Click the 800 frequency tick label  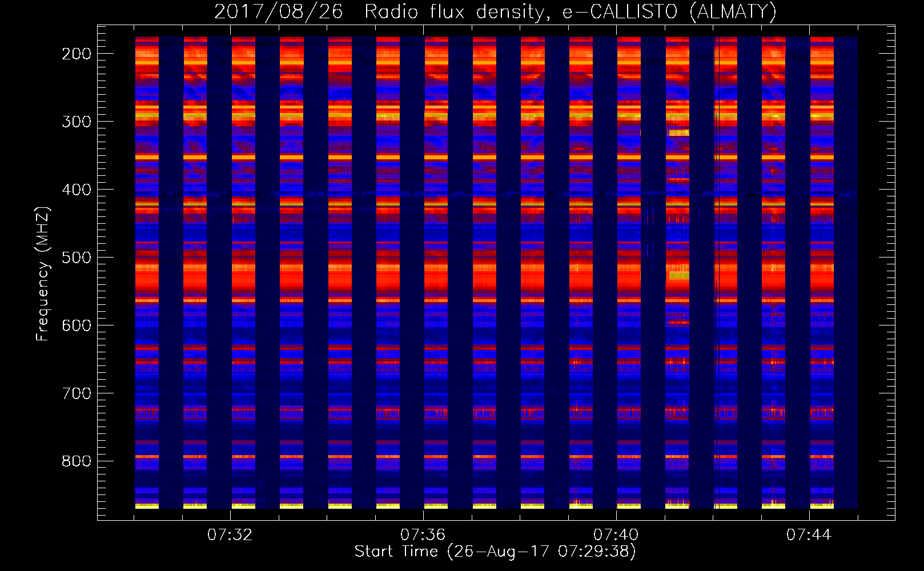[x=77, y=461]
